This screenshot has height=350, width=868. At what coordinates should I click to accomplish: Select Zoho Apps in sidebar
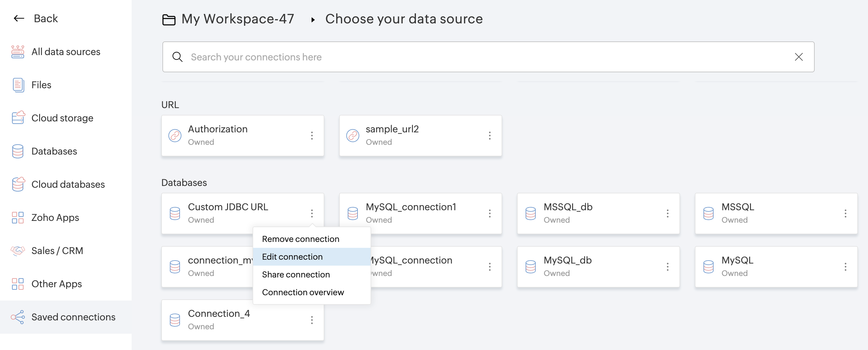point(55,217)
